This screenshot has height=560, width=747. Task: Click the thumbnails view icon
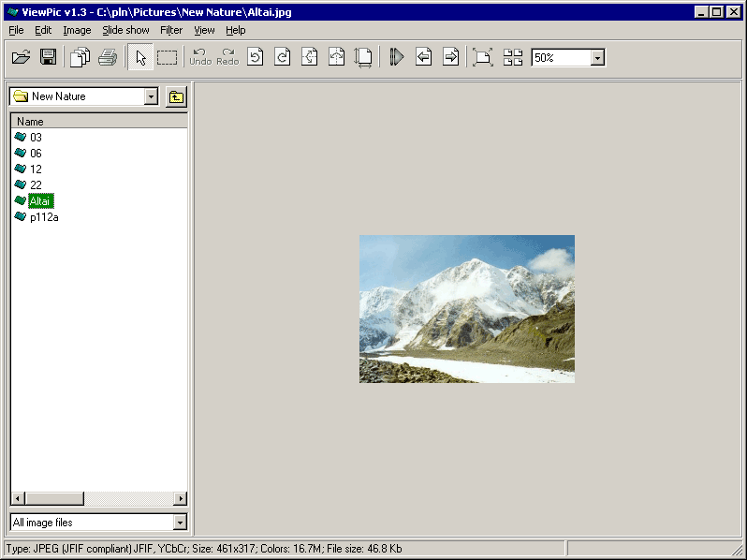513,57
